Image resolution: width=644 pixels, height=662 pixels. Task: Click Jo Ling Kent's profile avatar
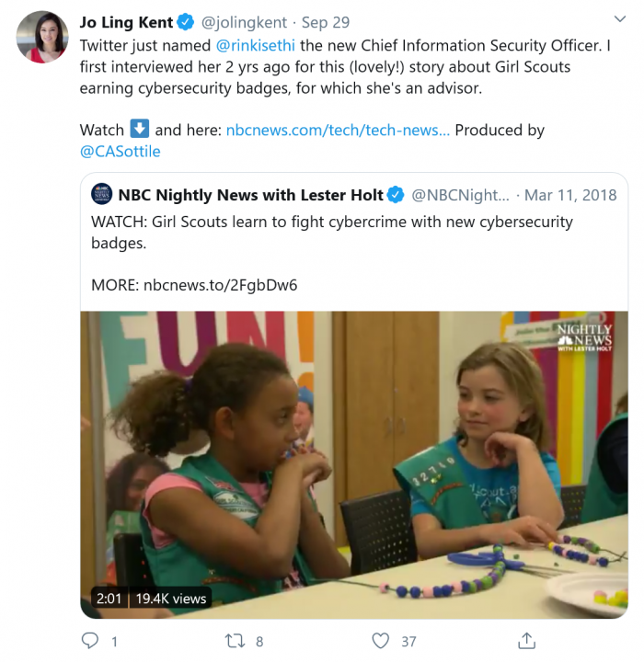pos(41,37)
